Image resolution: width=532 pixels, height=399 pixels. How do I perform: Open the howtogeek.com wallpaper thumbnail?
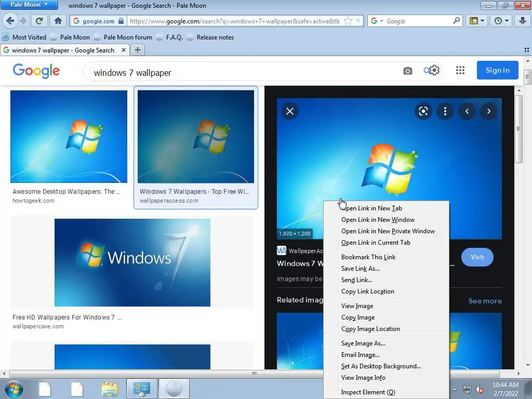coord(69,137)
